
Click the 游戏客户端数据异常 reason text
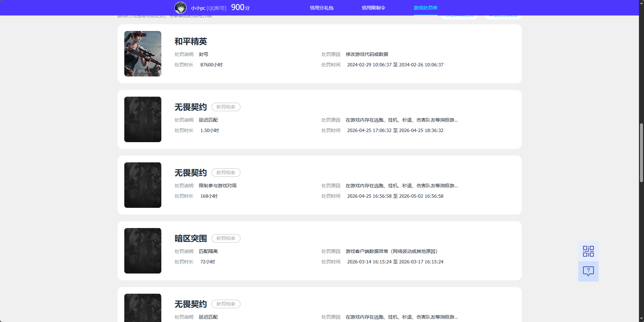[x=392, y=251]
